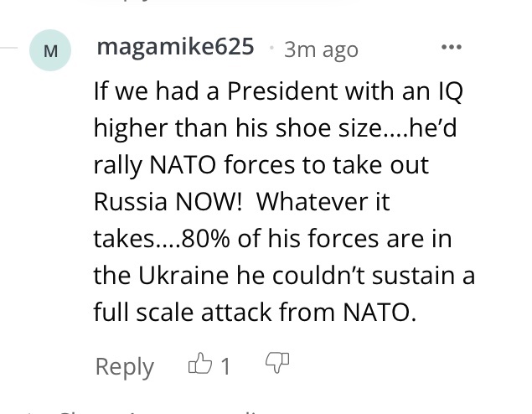Click the '3m ago' timestamp
Viewport: 532px width, 414px height.
pos(321,49)
